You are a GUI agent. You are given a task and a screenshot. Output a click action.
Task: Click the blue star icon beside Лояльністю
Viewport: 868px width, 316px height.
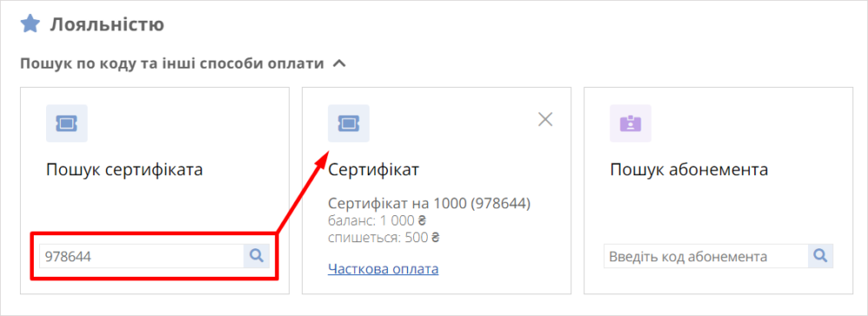[30, 23]
